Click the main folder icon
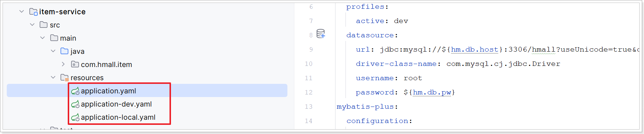The height and width of the screenshot is (134, 644). point(54,38)
